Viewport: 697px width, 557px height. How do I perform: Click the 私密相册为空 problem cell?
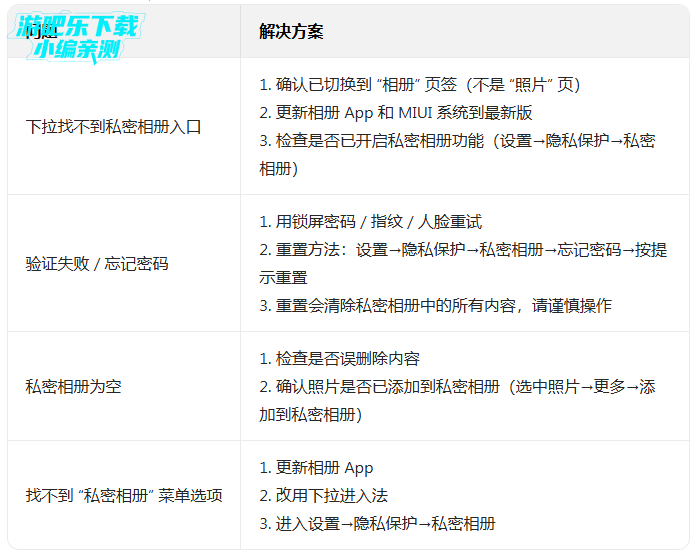pos(73,386)
